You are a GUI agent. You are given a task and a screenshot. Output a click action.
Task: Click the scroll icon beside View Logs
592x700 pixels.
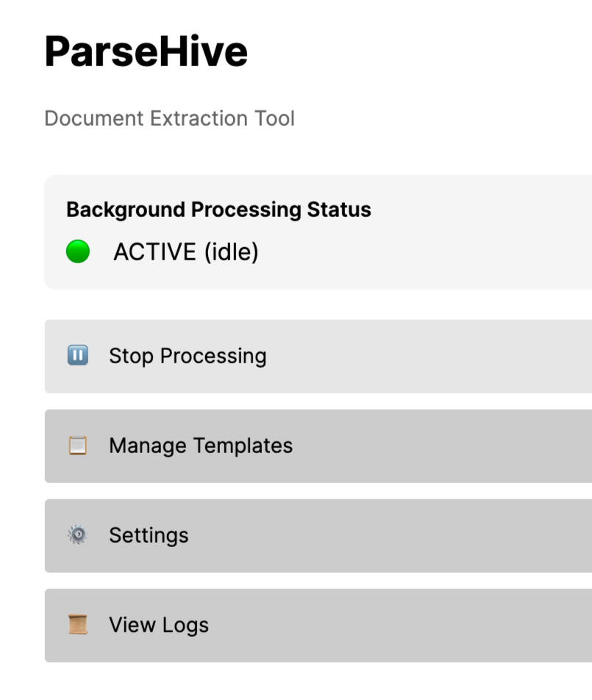[x=78, y=625]
